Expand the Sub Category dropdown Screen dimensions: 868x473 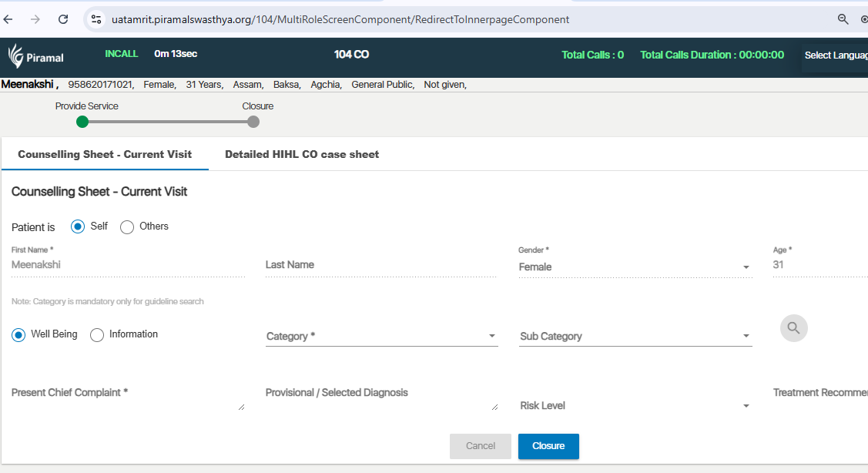tap(635, 337)
